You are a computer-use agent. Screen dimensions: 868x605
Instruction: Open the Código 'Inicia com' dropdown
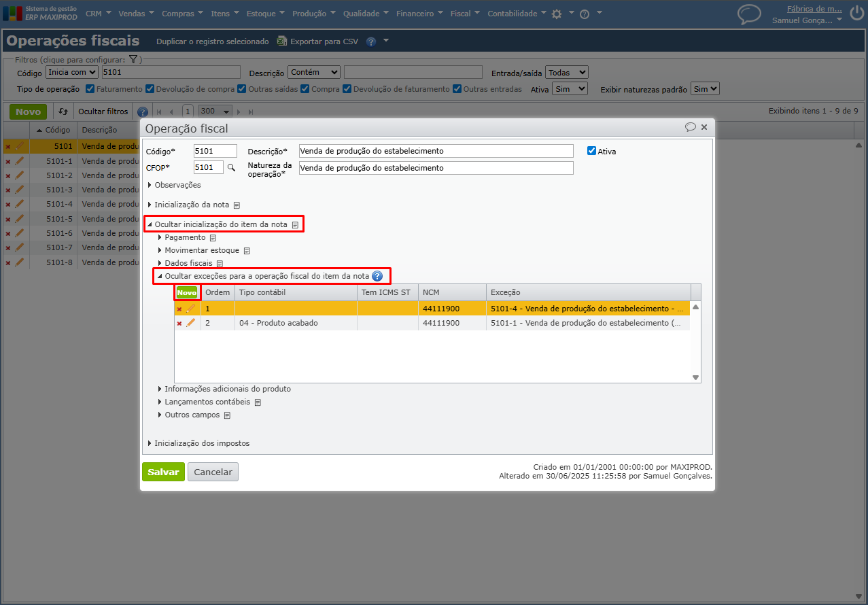pos(72,72)
